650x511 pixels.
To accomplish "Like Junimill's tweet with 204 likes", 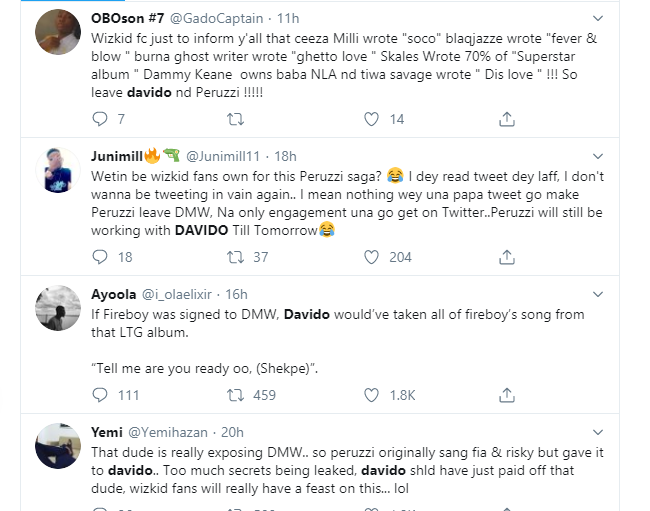I will coord(371,257).
